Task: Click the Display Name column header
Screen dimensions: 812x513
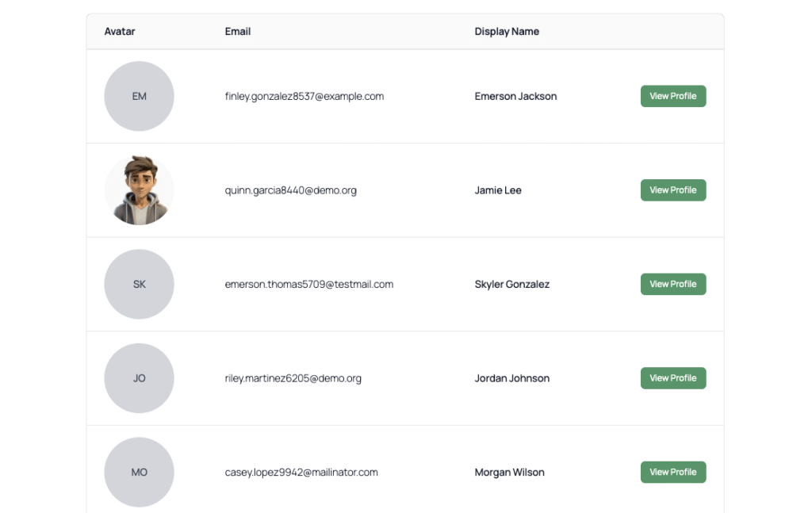Action: (x=507, y=32)
